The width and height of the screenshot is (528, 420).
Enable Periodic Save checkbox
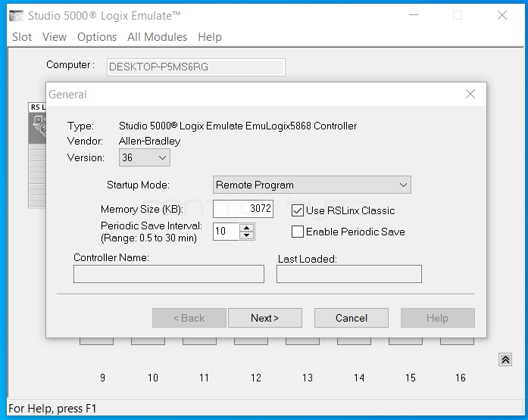(298, 232)
